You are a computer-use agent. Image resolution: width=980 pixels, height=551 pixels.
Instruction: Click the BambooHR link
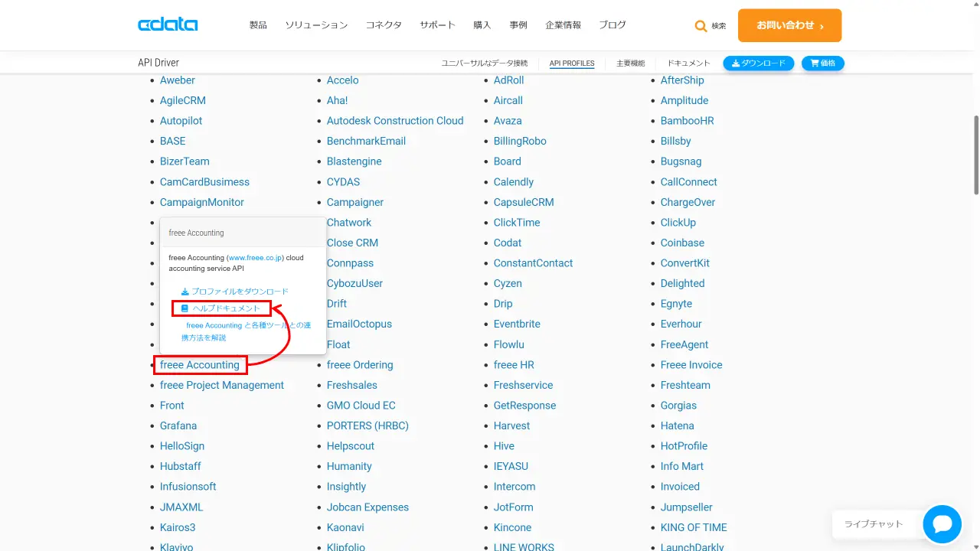pos(687,121)
